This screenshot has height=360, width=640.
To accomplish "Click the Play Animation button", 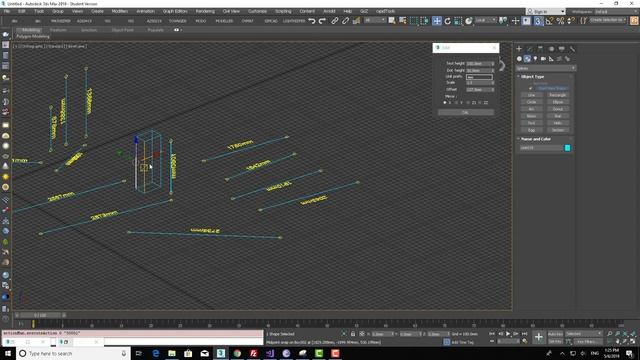I will click(x=508, y=334).
